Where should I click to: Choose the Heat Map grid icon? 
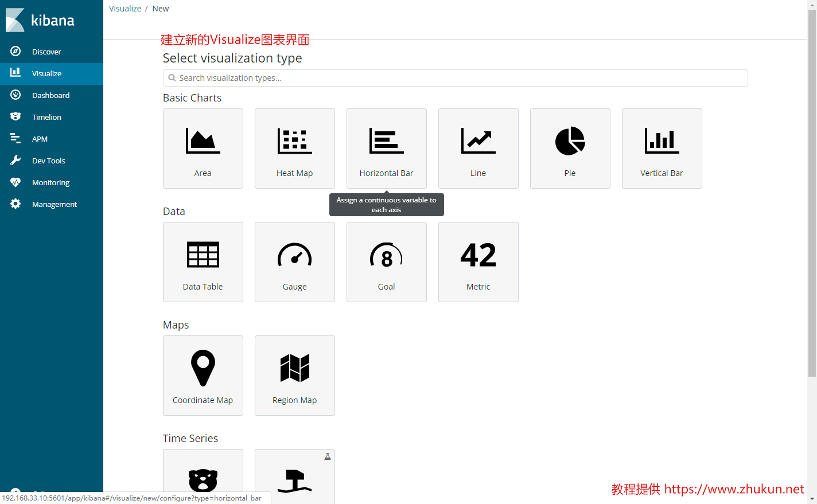click(294, 140)
